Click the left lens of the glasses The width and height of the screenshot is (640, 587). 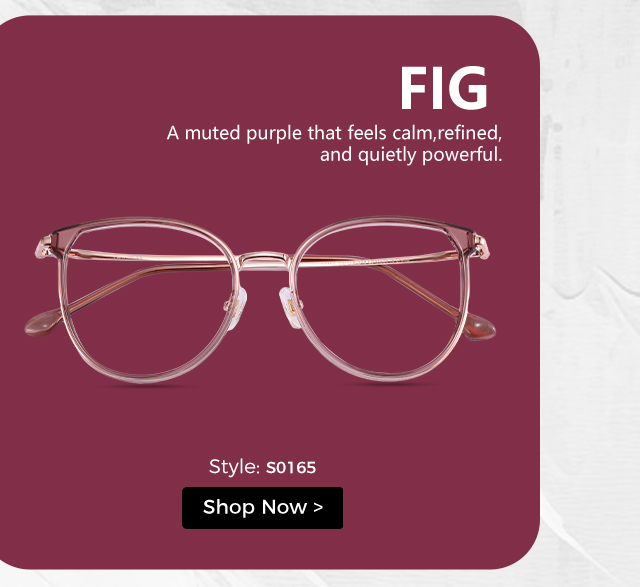click(x=149, y=302)
